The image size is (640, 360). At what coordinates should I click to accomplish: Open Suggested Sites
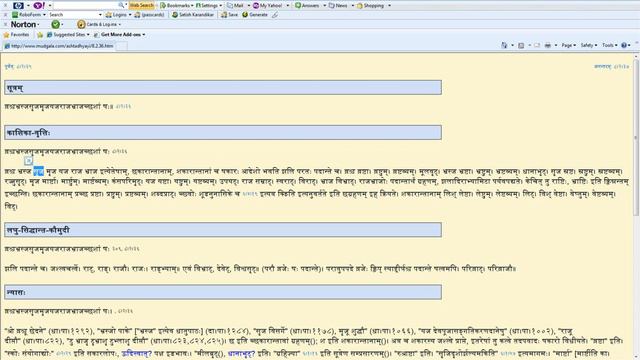(68, 35)
